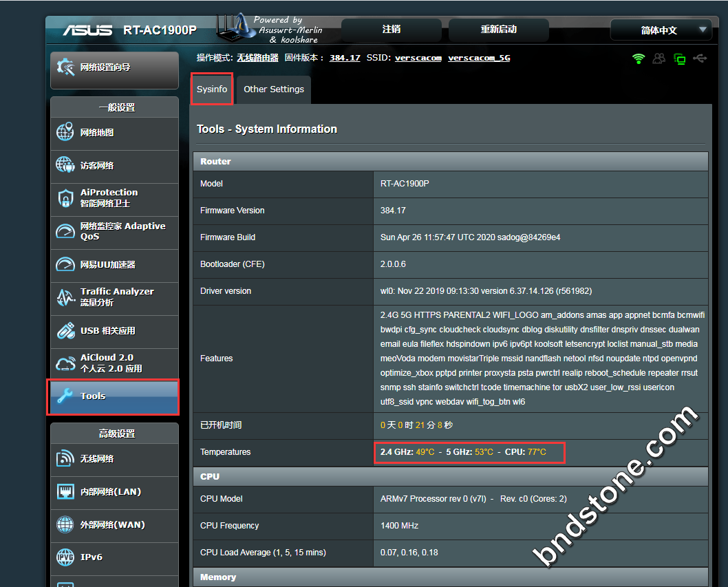Screen dimensions: 728x587
Task: Open AiProtection 智能网络卫士 menu
Action: (114, 199)
